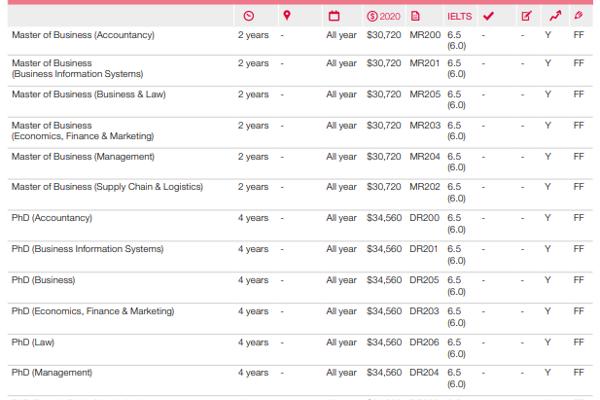Click the red checkmark icon in header
The image size is (600, 400).
point(488,16)
